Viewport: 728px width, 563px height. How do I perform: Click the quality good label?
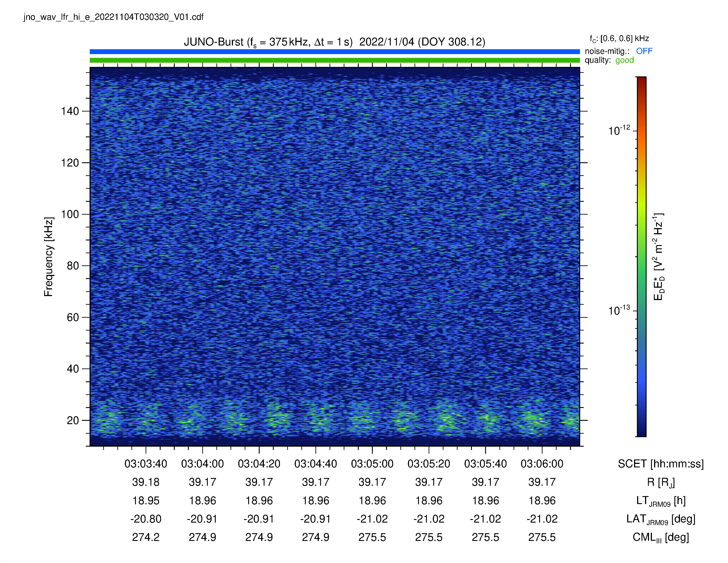pos(609,60)
